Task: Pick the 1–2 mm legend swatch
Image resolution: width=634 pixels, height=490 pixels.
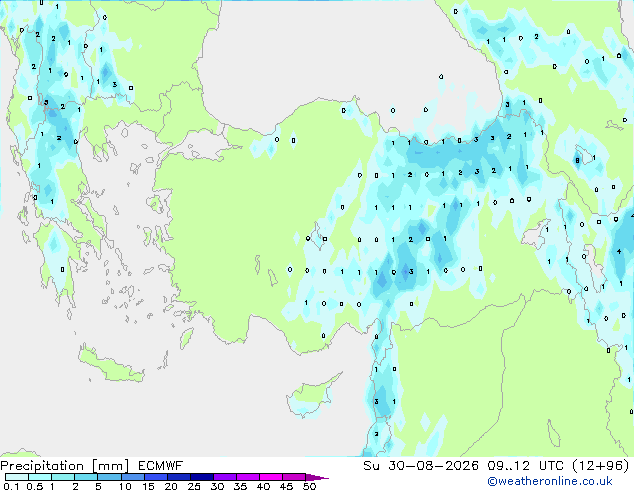Action: [x=63, y=477]
